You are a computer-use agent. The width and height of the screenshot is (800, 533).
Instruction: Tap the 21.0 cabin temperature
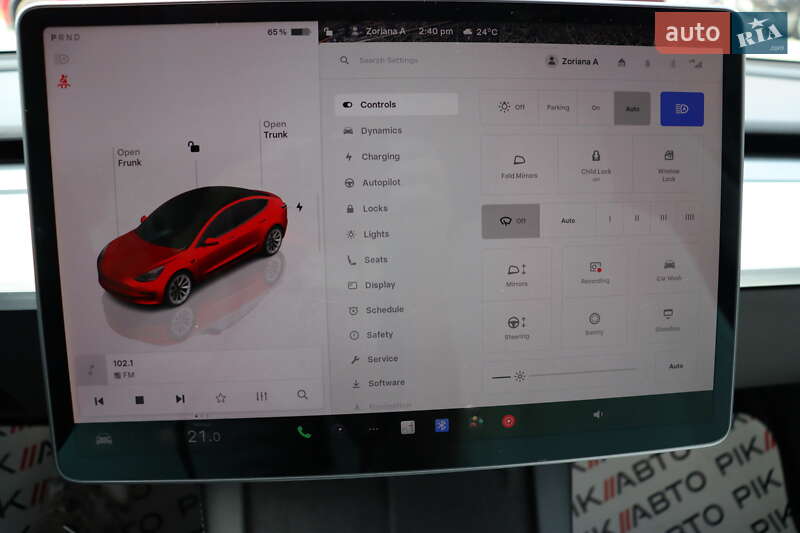click(x=204, y=437)
